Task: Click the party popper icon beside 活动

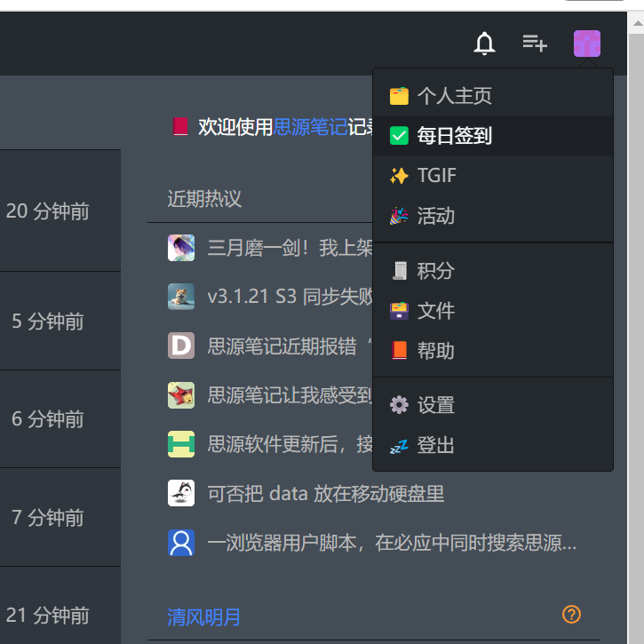Action: tap(399, 216)
